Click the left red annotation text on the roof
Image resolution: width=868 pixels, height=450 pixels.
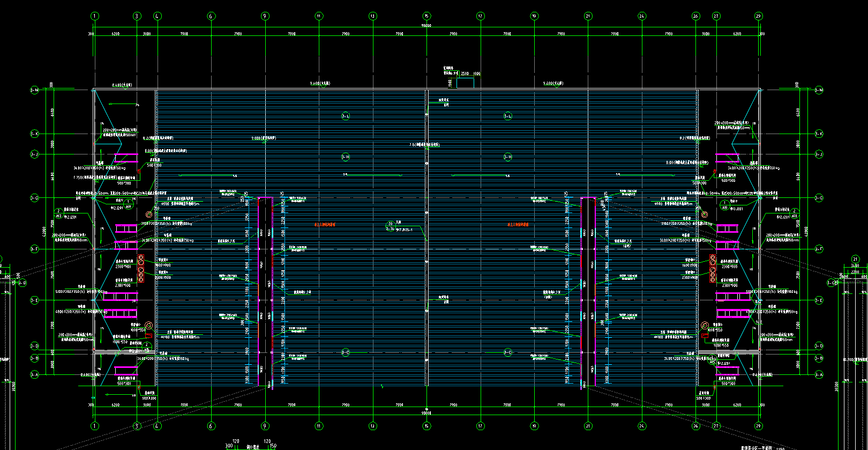pyautogui.click(x=325, y=225)
